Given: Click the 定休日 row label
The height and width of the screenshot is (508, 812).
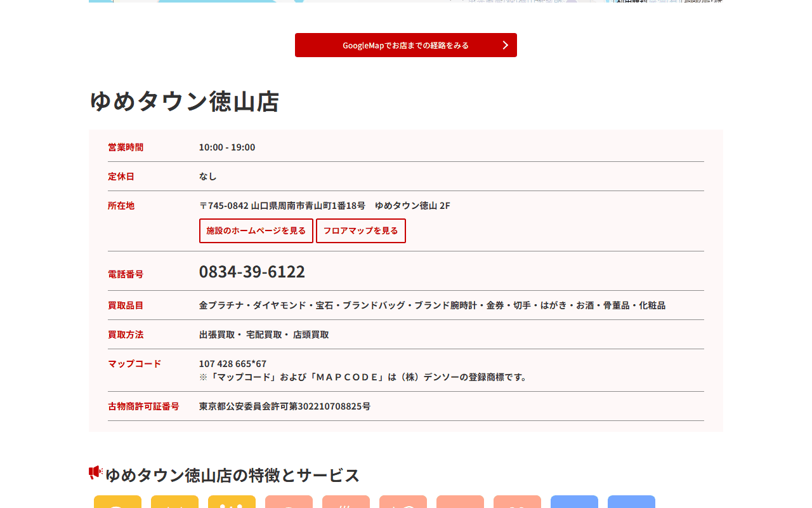Looking at the screenshot, I should click(x=121, y=177).
